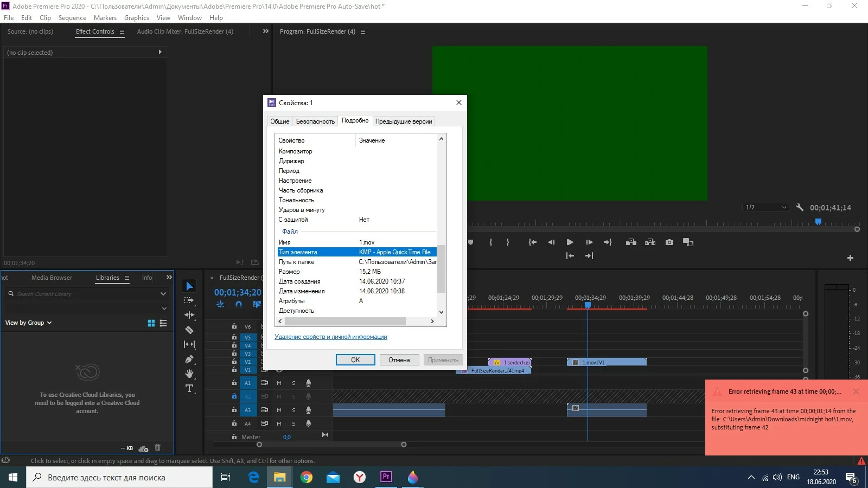Expand the View by Group dropdown
This screenshot has height=488, width=868.
(x=29, y=323)
